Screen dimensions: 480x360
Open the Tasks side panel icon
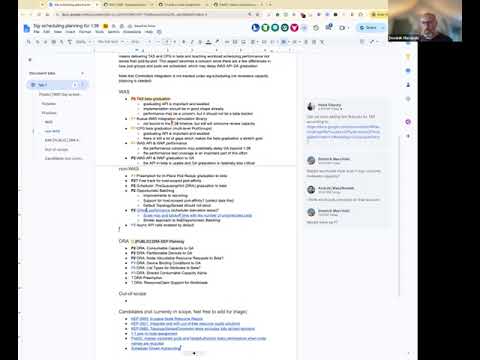[x=408, y=71]
